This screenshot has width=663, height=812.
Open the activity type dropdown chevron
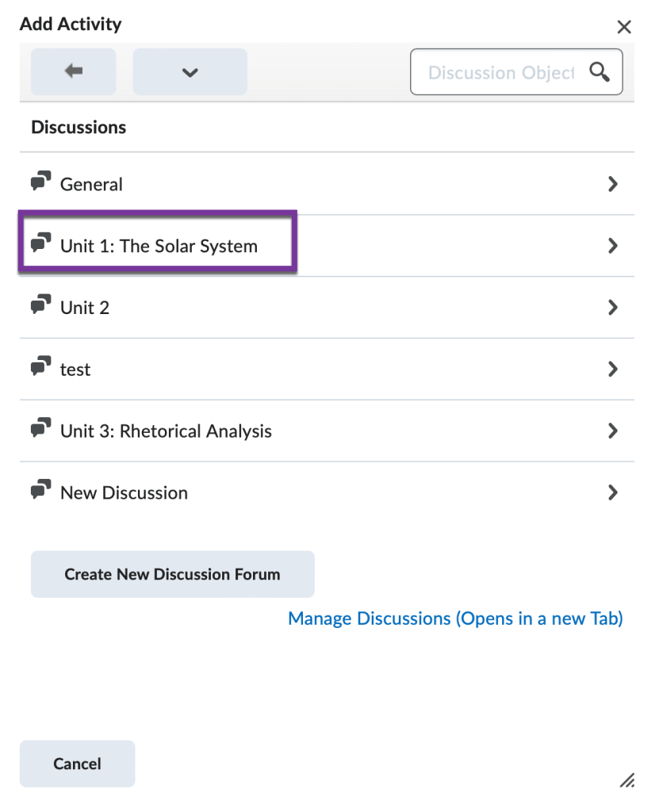click(x=190, y=71)
